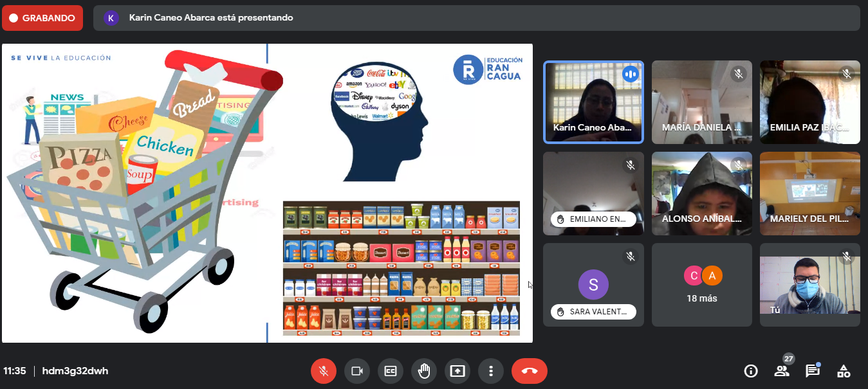Click the pink C avatar in 18 más tile
The width and height of the screenshot is (868, 389).
(x=694, y=275)
